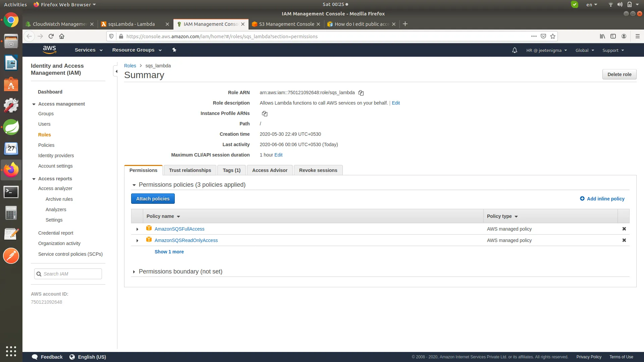Bookmark this page with star icon
The height and width of the screenshot is (362, 644).
pyautogui.click(x=553, y=37)
